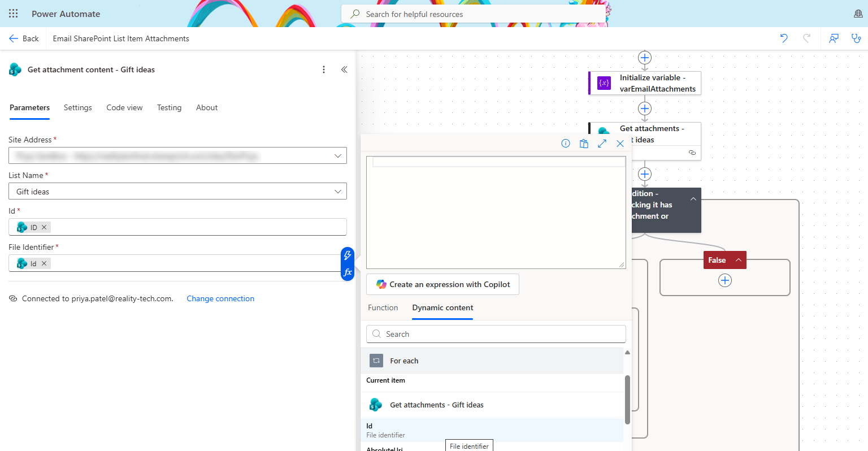Select the Id File identifier dynamic content
The width and height of the screenshot is (868, 451).
coord(492,430)
